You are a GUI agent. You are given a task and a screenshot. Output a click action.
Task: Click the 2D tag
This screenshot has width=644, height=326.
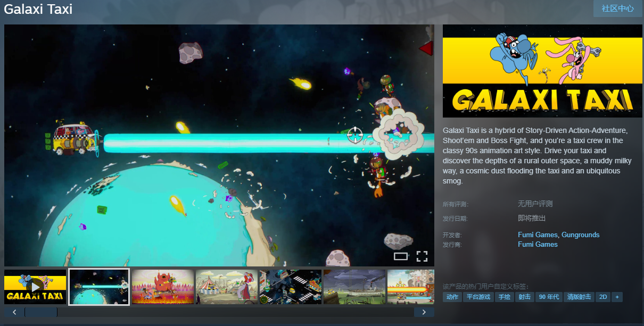tap(602, 297)
